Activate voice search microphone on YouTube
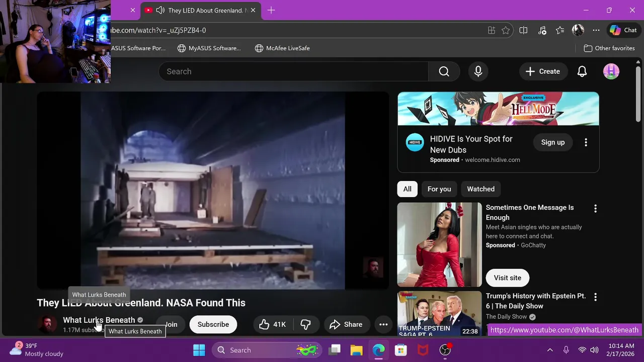Viewport: 644px width, 362px height. coord(478,71)
